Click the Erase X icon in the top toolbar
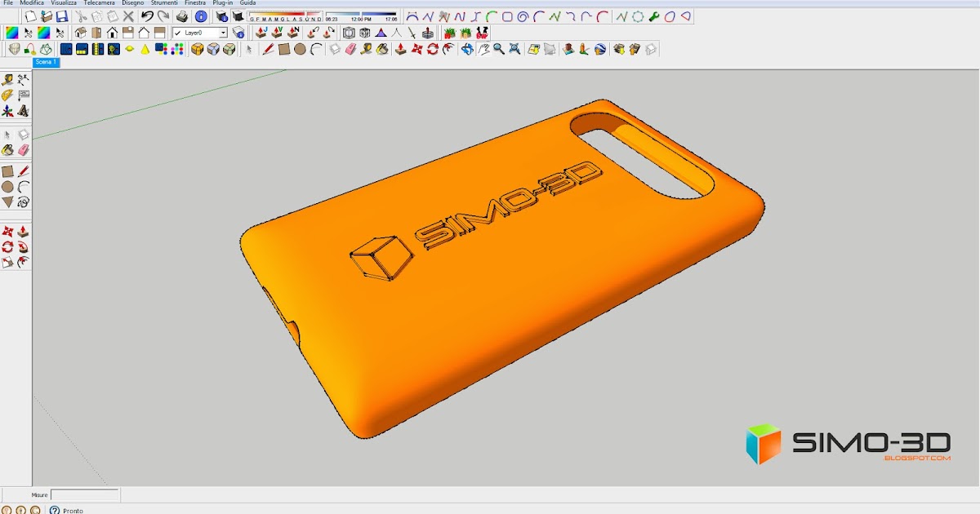 point(128,16)
